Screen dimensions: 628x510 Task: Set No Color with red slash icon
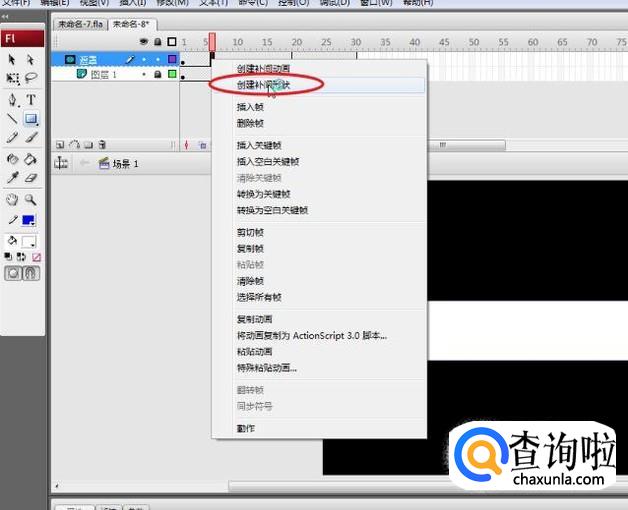coord(36,257)
